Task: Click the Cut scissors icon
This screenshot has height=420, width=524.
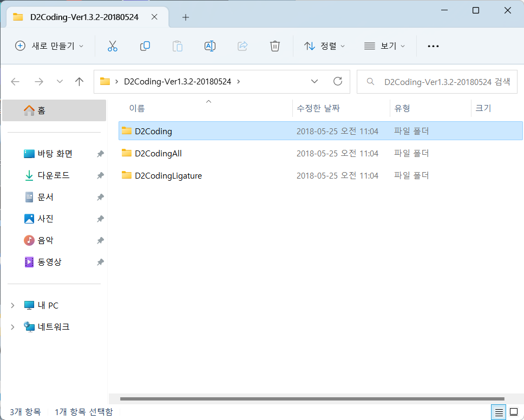Action: pyautogui.click(x=113, y=46)
